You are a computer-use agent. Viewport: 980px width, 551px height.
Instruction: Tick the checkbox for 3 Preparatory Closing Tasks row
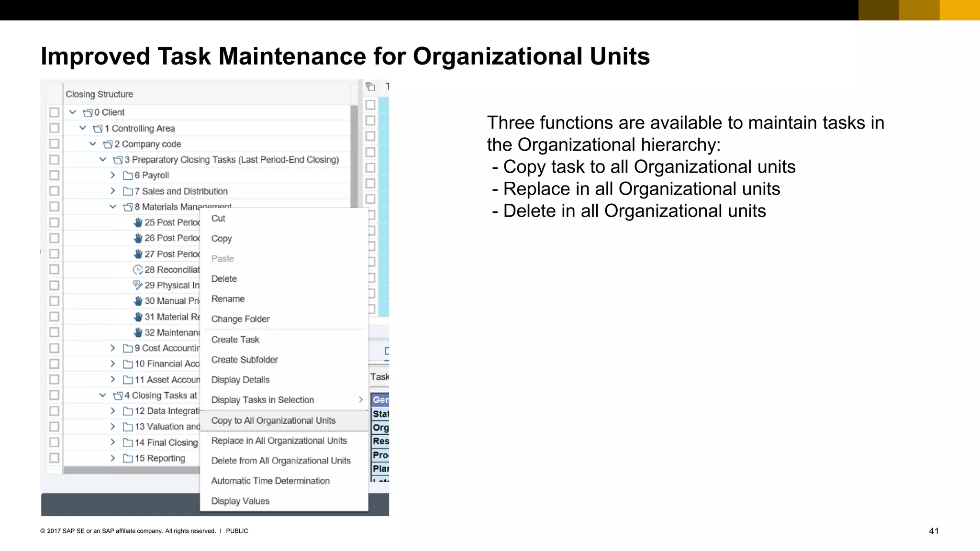(54, 160)
